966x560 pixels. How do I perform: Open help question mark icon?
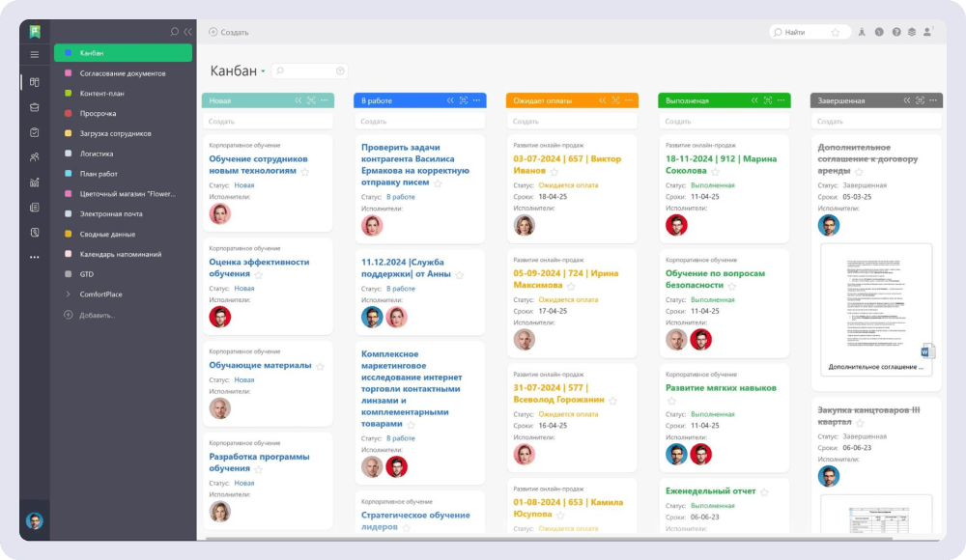pos(896,32)
